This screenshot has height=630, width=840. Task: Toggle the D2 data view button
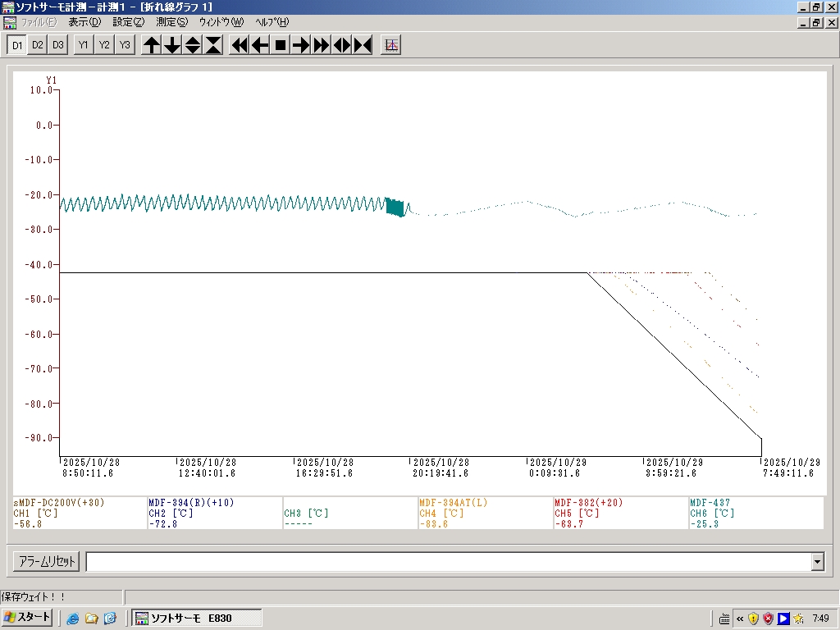[x=37, y=45]
